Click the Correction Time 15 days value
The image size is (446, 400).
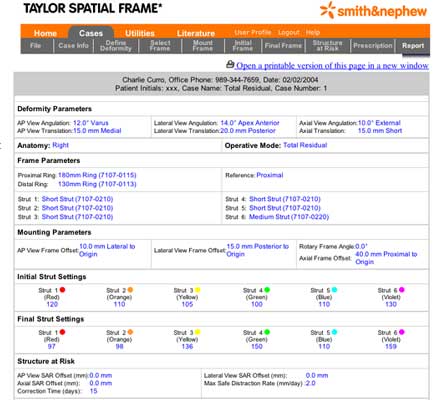pyautogui.click(x=93, y=391)
